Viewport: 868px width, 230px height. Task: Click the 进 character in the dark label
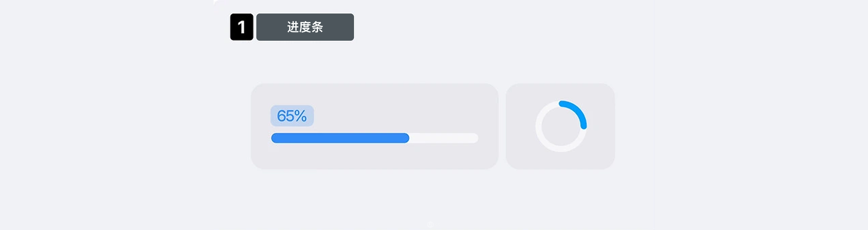[293, 27]
